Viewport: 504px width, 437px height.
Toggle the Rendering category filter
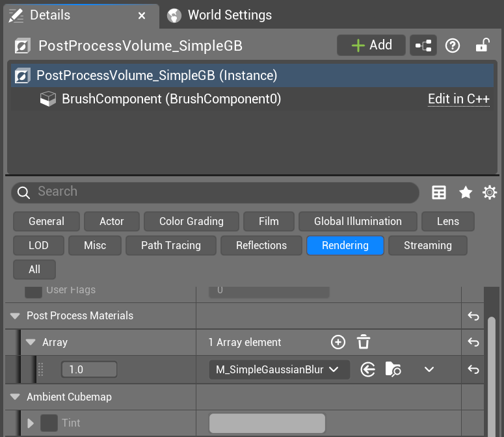tap(345, 246)
